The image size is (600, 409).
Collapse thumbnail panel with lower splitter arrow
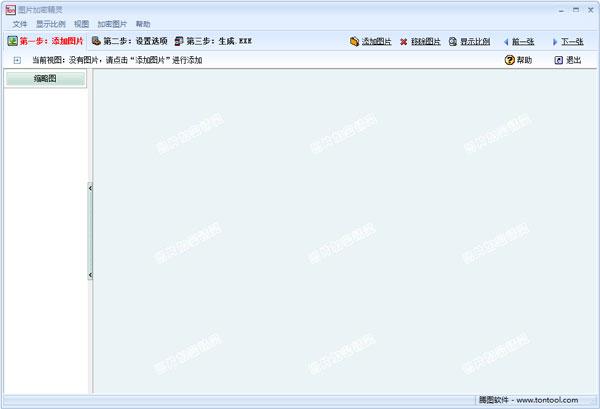[90, 275]
